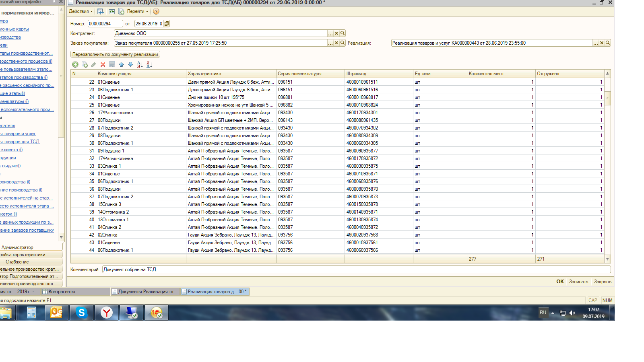
Task: Open the calendar picker for the date field
Action: (x=167, y=24)
